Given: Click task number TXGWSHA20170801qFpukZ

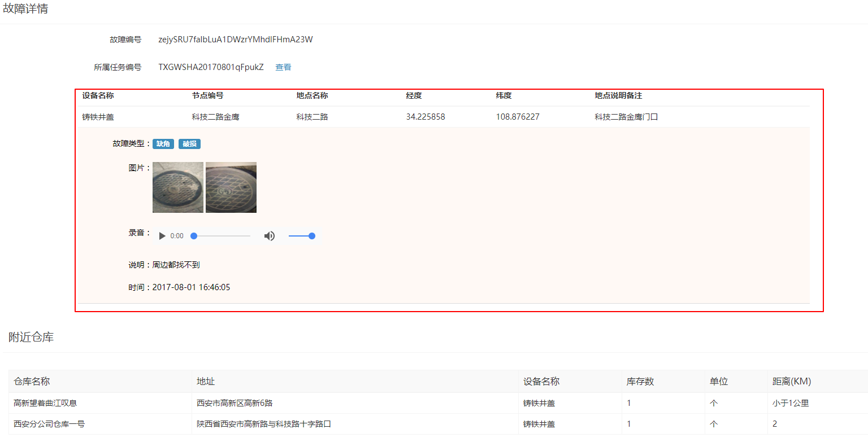Looking at the screenshot, I should [x=211, y=67].
